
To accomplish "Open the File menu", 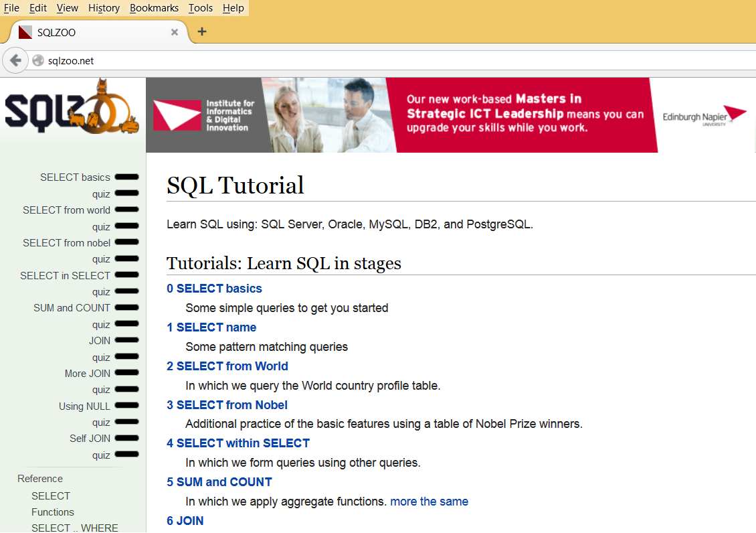I will tap(11, 8).
